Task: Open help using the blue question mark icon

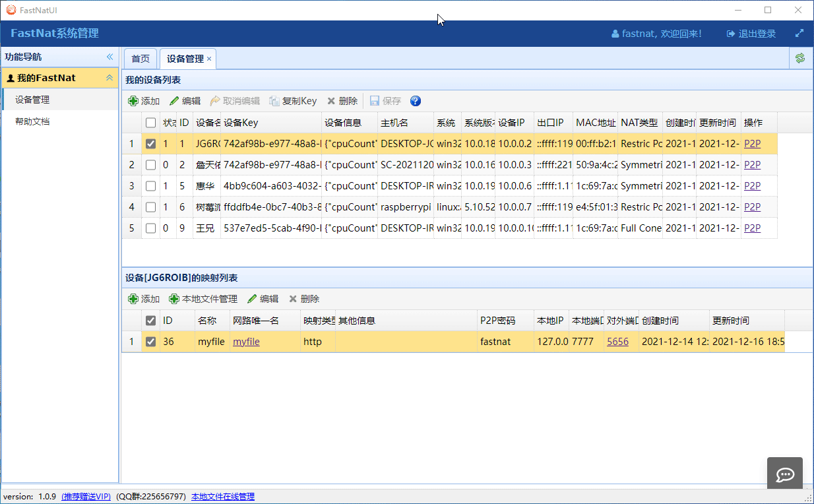Action: point(415,100)
